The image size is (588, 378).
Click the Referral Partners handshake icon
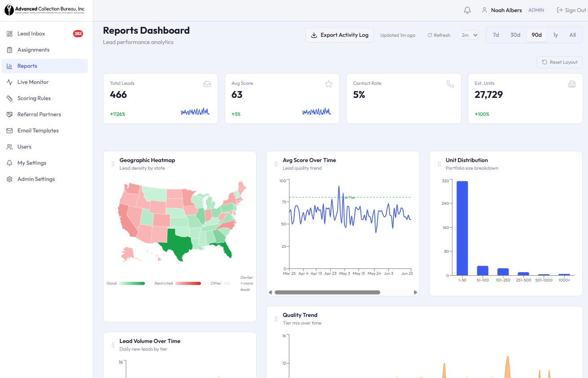point(9,114)
